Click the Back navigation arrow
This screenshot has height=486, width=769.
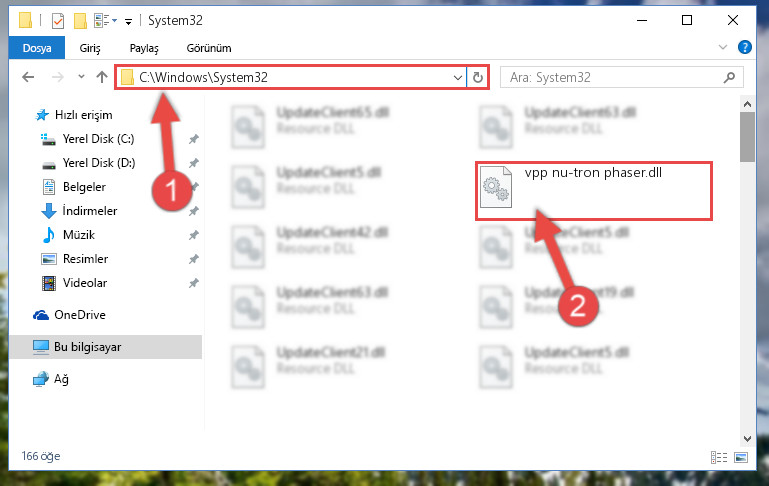click(28, 77)
